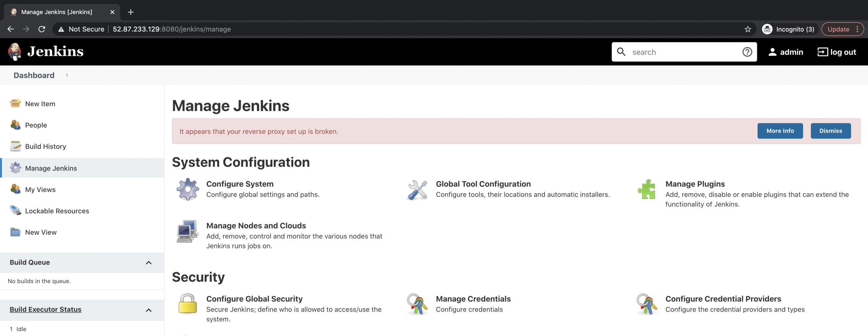Screen dimensions: 868x336
Task: Select the Manage Credentials keys icon
Action: (x=417, y=304)
